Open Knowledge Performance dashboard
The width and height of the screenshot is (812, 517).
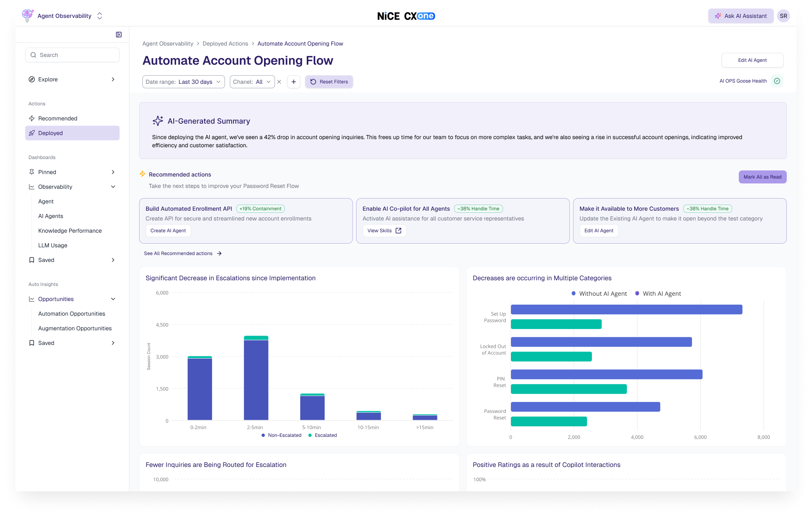point(70,231)
